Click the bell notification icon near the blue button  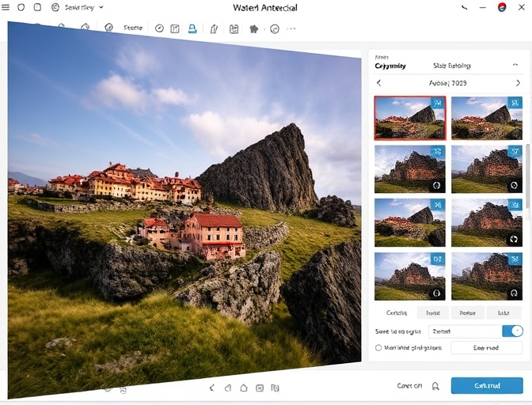pyautogui.click(x=435, y=386)
